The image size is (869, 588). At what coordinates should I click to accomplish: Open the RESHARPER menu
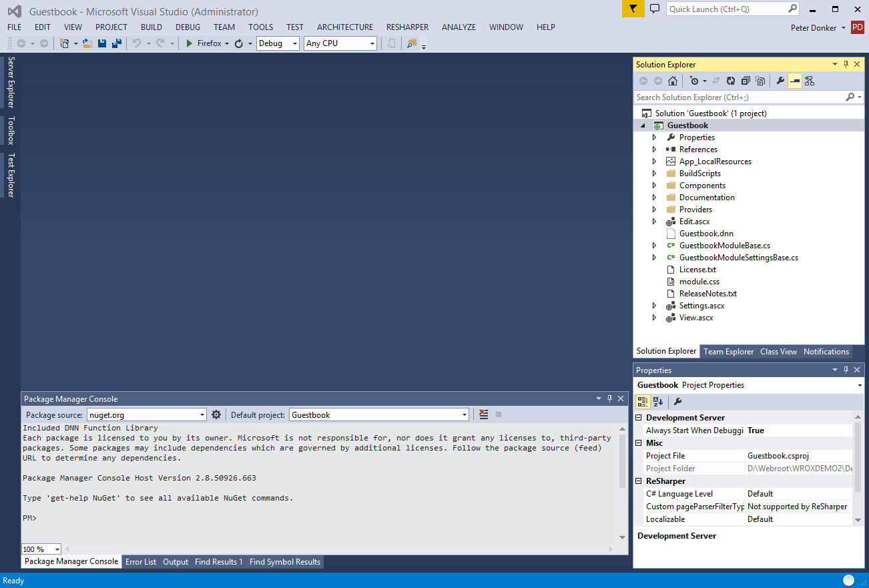(x=407, y=27)
